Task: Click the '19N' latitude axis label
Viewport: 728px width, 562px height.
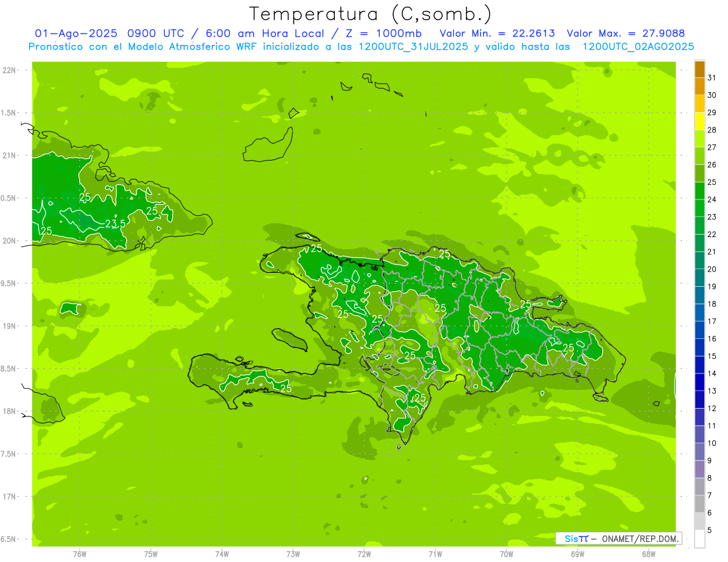Action: 10,326
